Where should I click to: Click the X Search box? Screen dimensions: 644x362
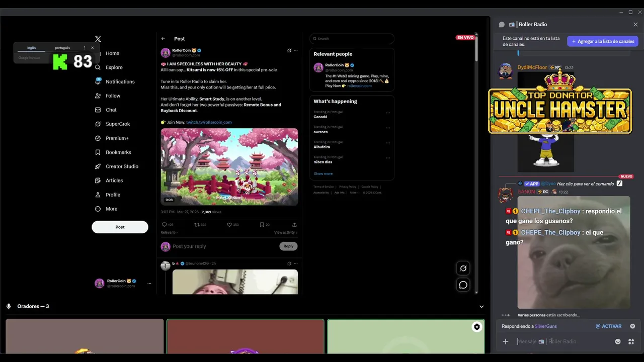click(x=352, y=39)
